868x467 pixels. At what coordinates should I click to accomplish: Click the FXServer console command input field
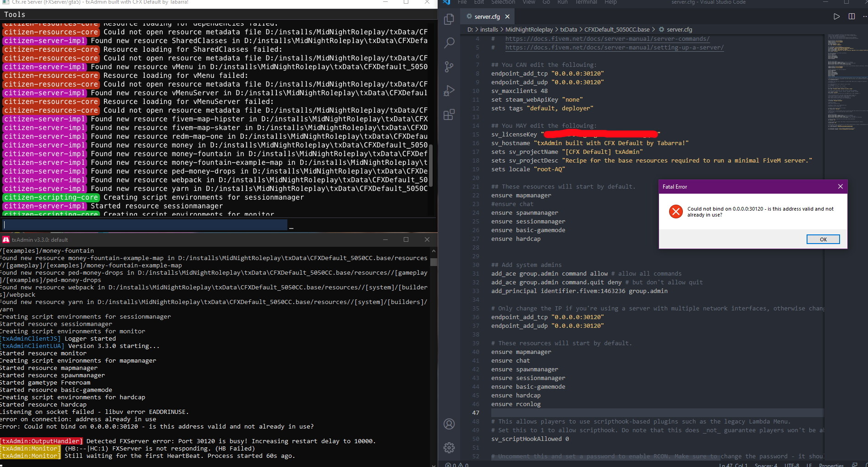point(145,224)
